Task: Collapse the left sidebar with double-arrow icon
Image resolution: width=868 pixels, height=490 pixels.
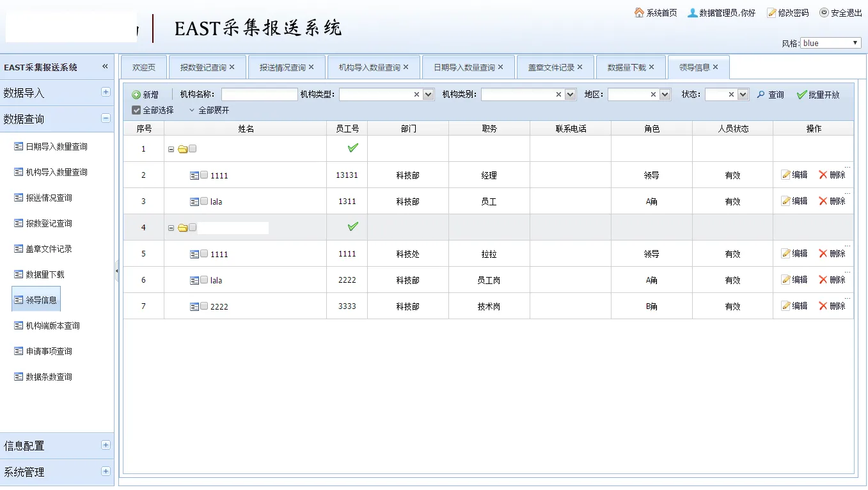Action: pos(105,67)
